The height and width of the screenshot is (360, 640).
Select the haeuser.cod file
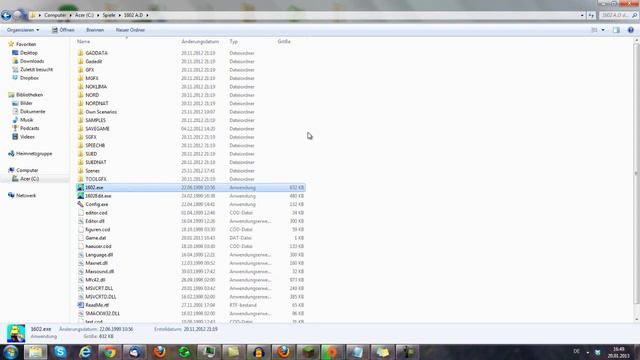(x=98, y=246)
